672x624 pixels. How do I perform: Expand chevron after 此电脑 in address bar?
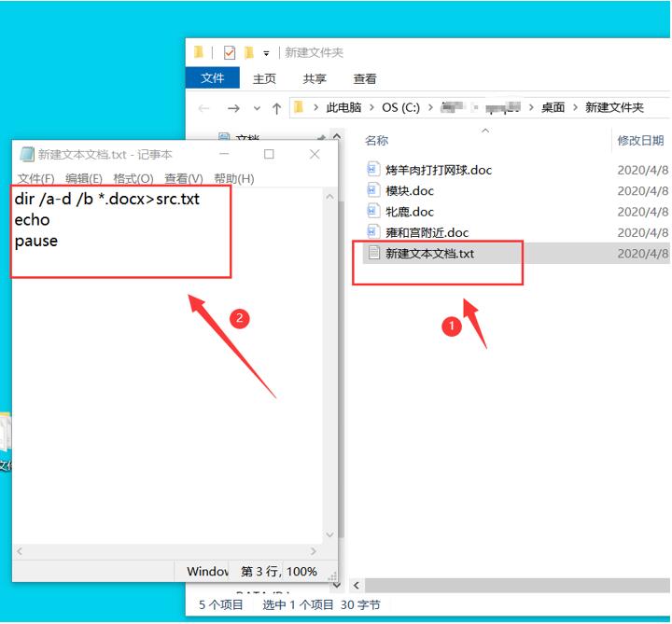click(371, 107)
